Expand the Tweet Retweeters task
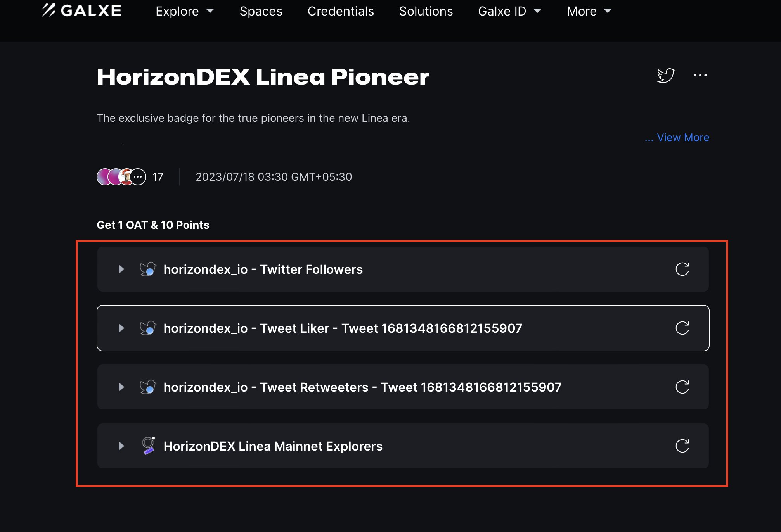This screenshot has width=781, height=532. coord(121,387)
